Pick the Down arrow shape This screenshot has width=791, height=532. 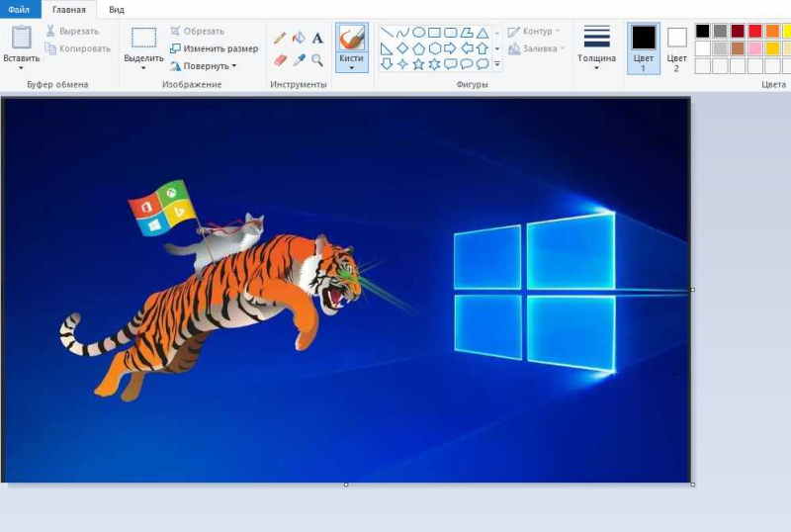(387, 64)
